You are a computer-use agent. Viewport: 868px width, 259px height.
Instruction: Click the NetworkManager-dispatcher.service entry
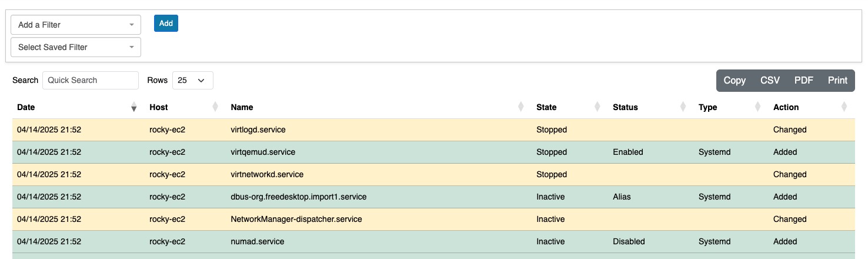point(296,219)
